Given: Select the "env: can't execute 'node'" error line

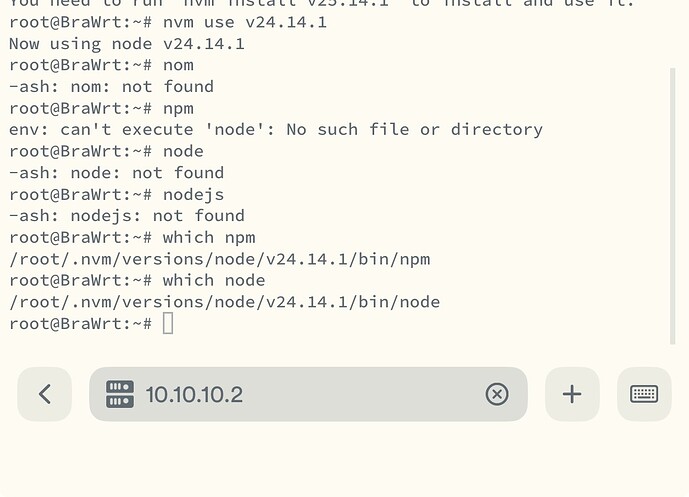Looking at the screenshot, I should coord(276,130).
